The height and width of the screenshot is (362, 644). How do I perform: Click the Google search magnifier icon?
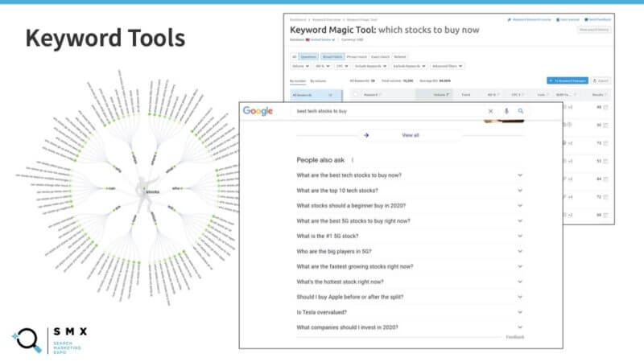coord(521,111)
